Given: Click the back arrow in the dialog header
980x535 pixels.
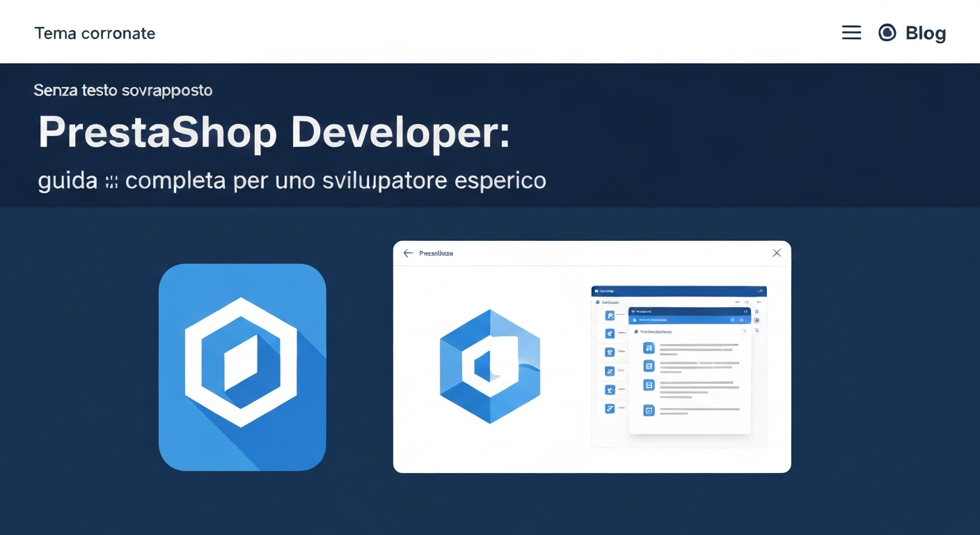Looking at the screenshot, I should pyautogui.click(x=408, y=252).
